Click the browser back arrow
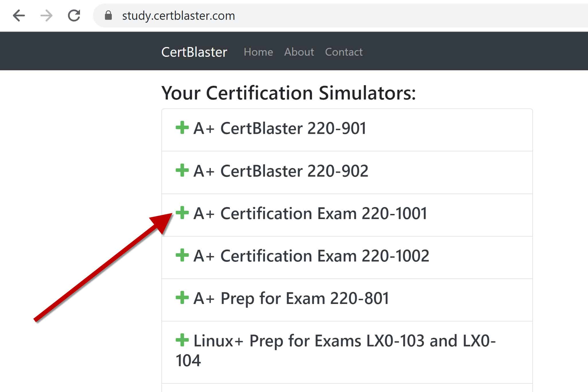The image size is (588, 392). pyautogui.click(x=19, y=15)
